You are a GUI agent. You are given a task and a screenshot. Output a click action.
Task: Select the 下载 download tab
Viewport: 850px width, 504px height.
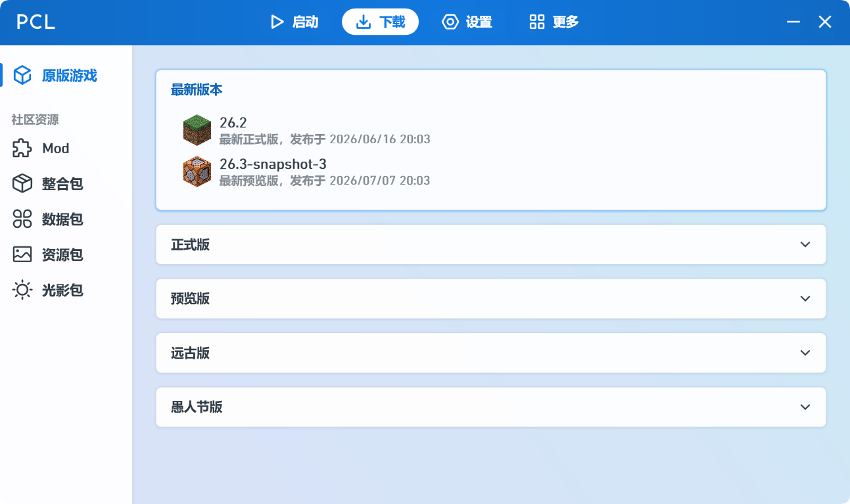[x=380, y=22]
